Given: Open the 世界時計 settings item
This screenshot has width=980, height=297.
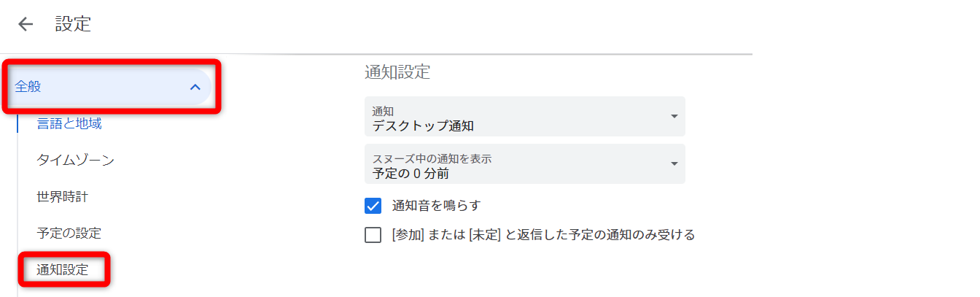Looking at the screenshot, I should [x=63, y=196].
